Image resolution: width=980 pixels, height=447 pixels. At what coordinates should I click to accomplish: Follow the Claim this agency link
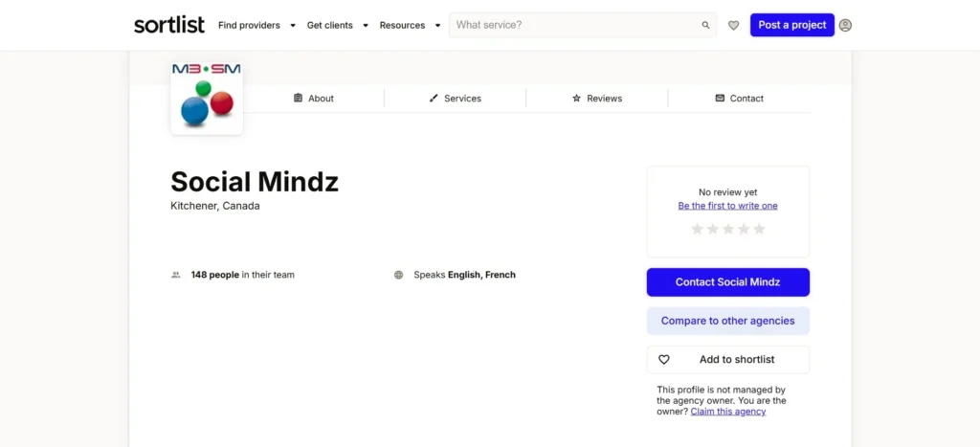[728, 412]
